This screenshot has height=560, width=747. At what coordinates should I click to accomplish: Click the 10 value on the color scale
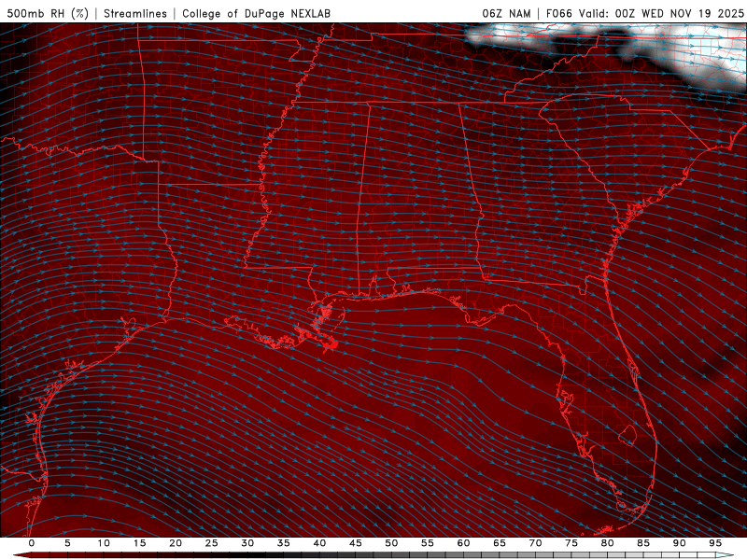coord(104,543)
